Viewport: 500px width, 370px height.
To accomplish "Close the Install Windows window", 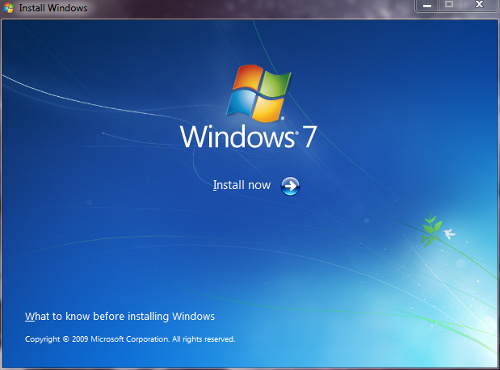I will tap(479, 5).
